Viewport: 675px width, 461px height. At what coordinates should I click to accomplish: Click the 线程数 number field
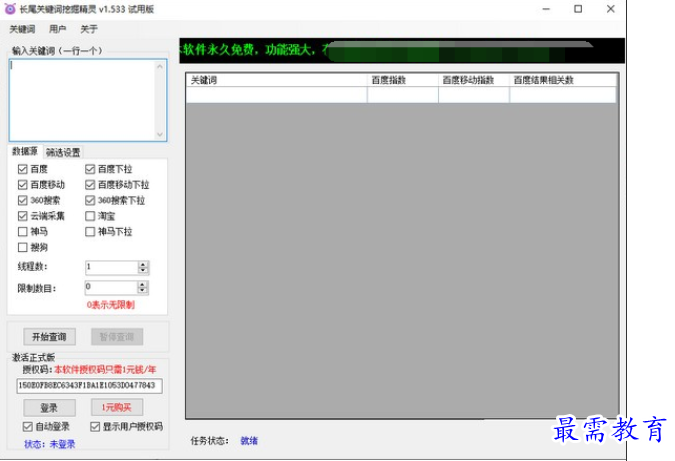(111, 267)
